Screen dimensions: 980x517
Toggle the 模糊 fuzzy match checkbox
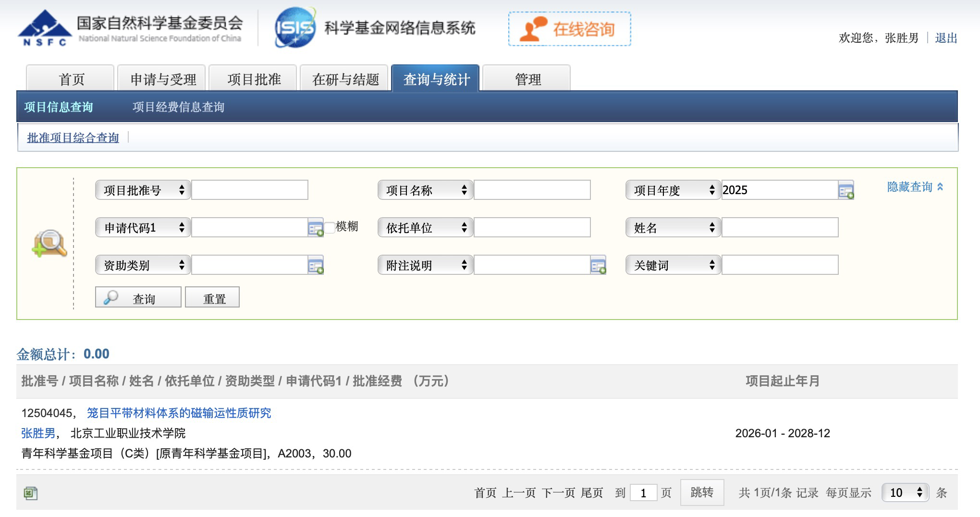(x=330, y=227)
